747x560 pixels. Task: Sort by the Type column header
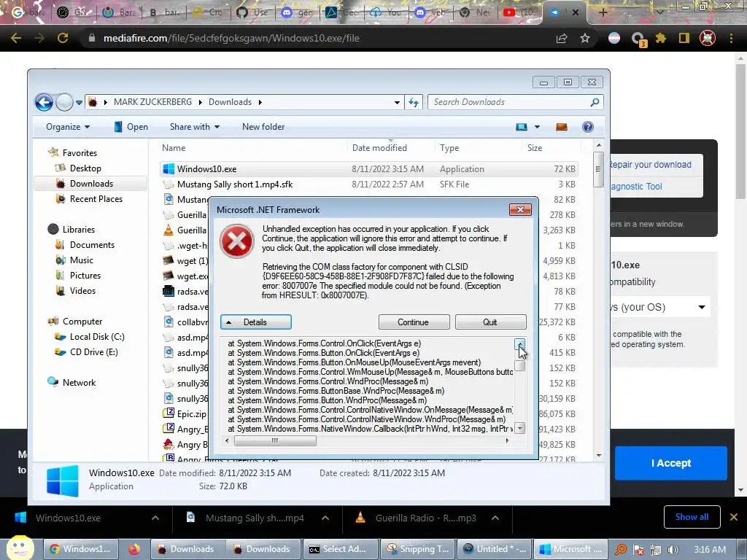(479, 147)
